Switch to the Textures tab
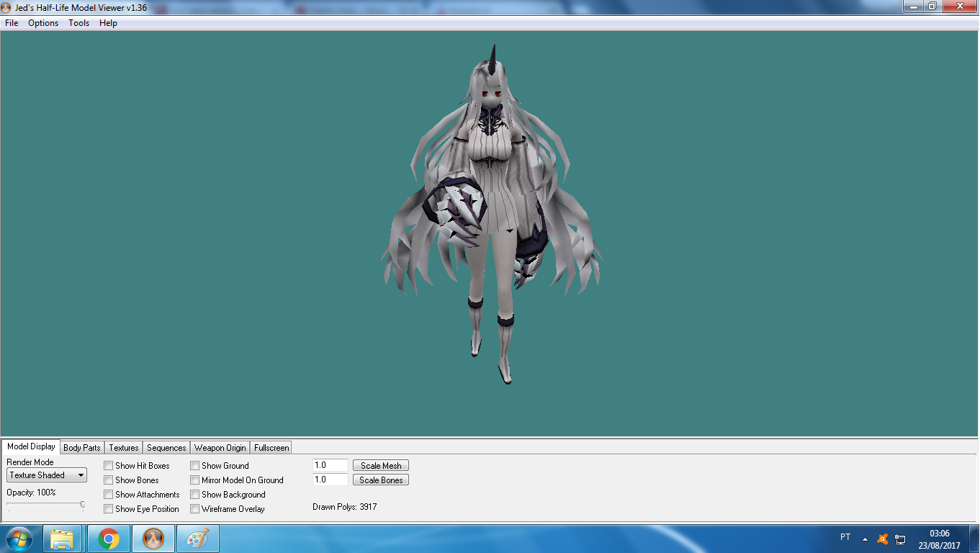Screen dimensions: 980x553 click(x=124, y=448)
